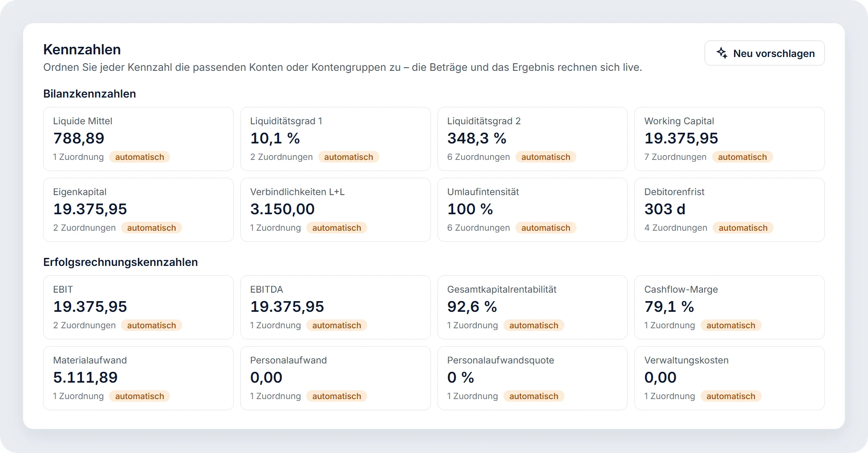Open the EBITDA card
Screen dimensions: 868x453
click(x=336, y=307)
